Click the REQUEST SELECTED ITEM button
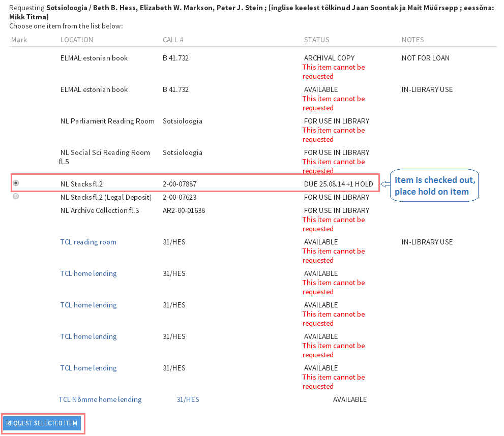The width and height of the screenshot is (504, 436). coord(42,423)
